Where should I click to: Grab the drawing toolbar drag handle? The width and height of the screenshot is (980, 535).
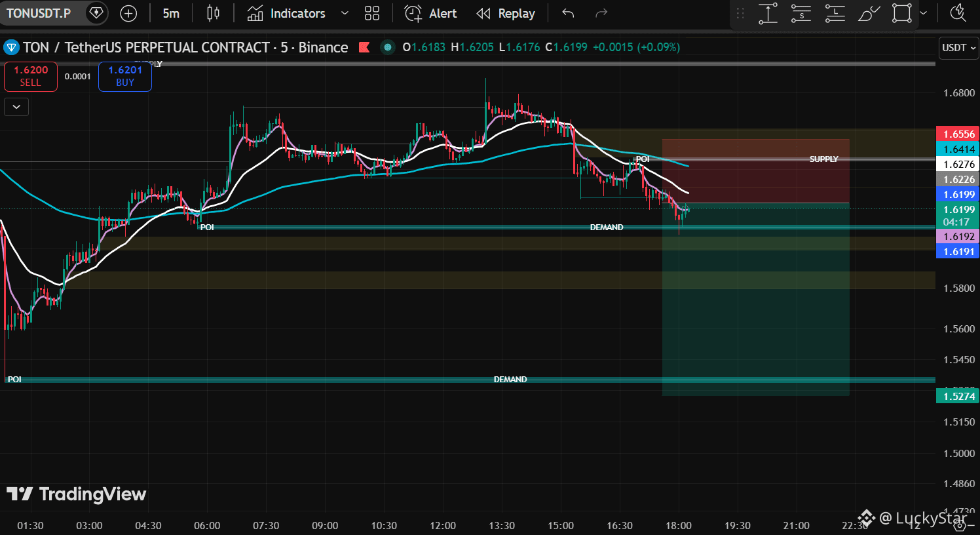click(740, 13)
